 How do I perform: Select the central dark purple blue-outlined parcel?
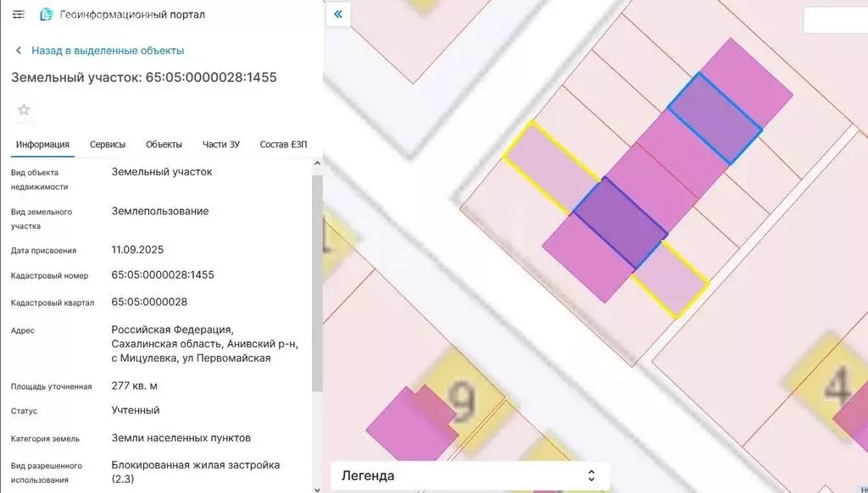click(x=620, y=223)
